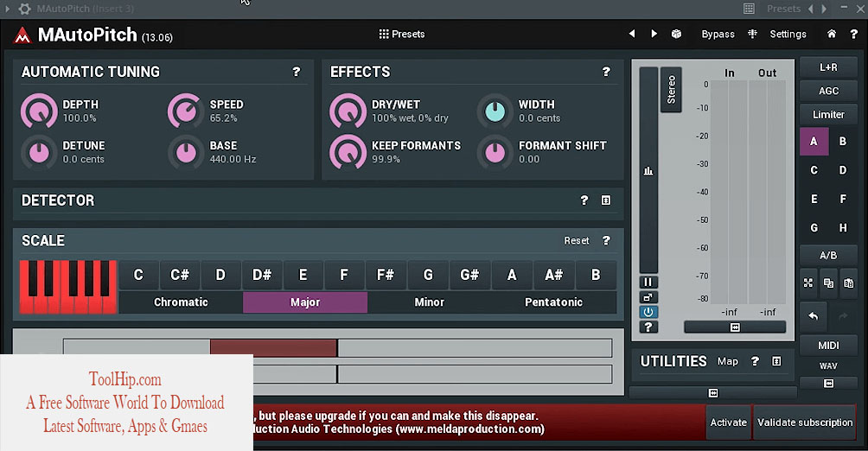This screenshot has height=451, width=868.
Task: Click the Speed knob
Action: [x=186, y=111]
